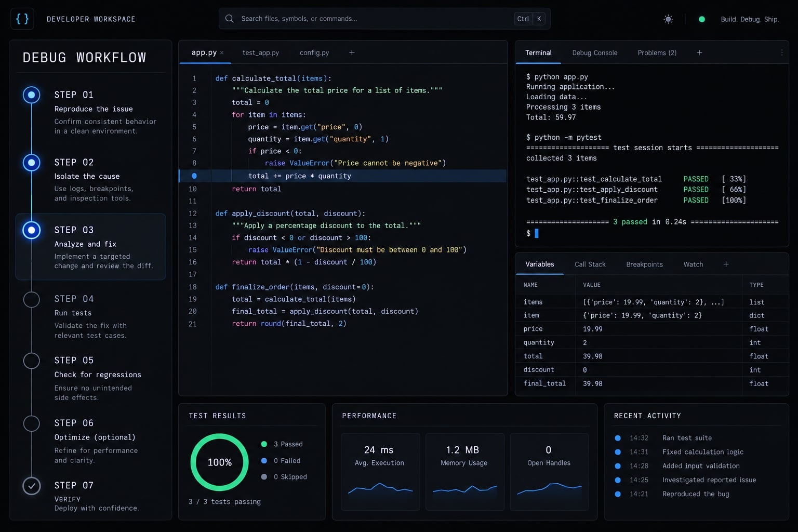Switch to the test_app.py tab

[261, 52]
